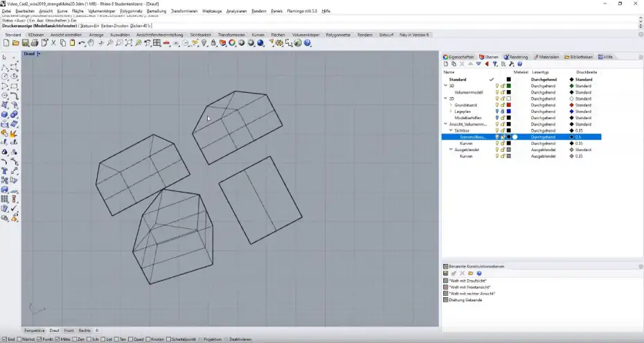Image resolution: width=644 pixels, height=343 pixels.
Task: Select the Boolean union tool in sidebar
Action: pos(14,114)
